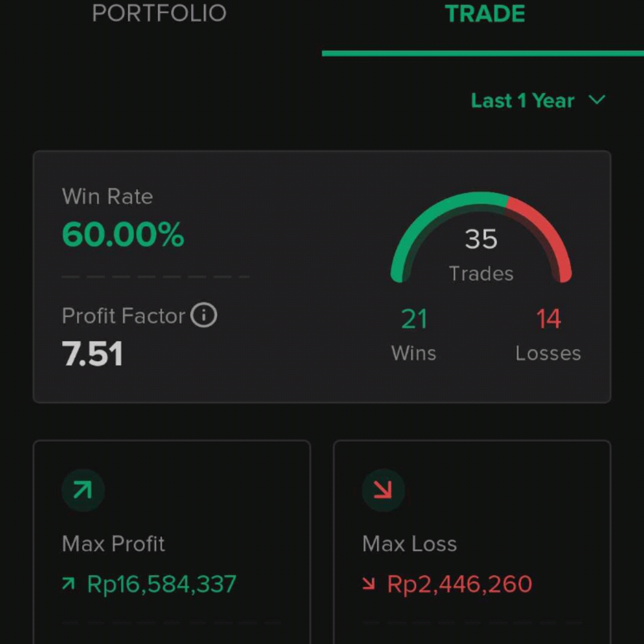Switch to the PORTFOLIO tab
This screenshot has height=644, width=644.
159,14
